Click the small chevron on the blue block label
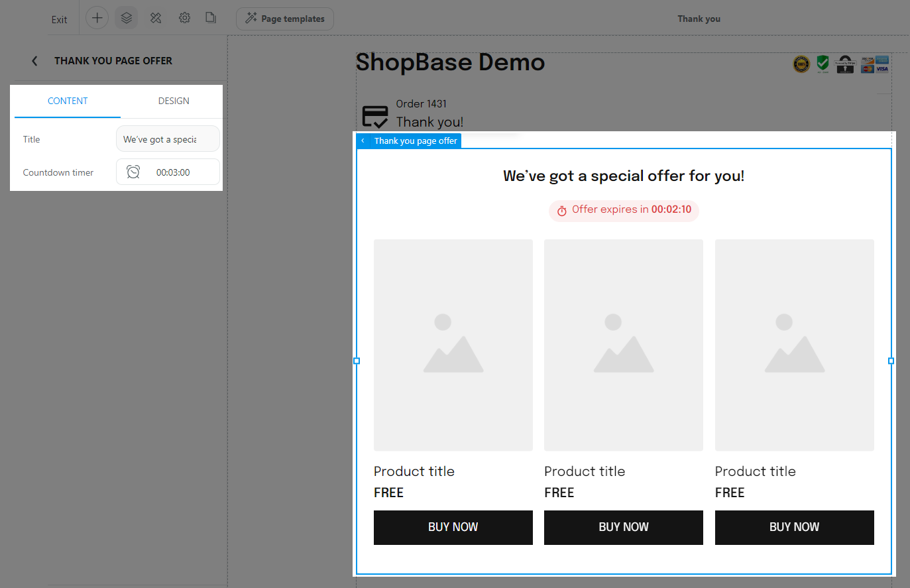This screenshot has width=910, height=588. [363, 141]
